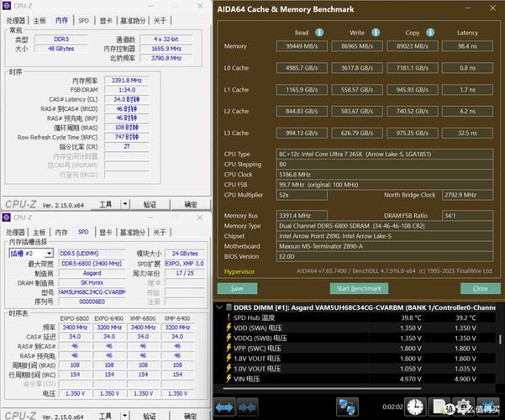The image size is (505, 420).
Task: Click the lightning icon beside 1.8V VOUT 电压
Action: pyautogui.click(x=229, y=358)
